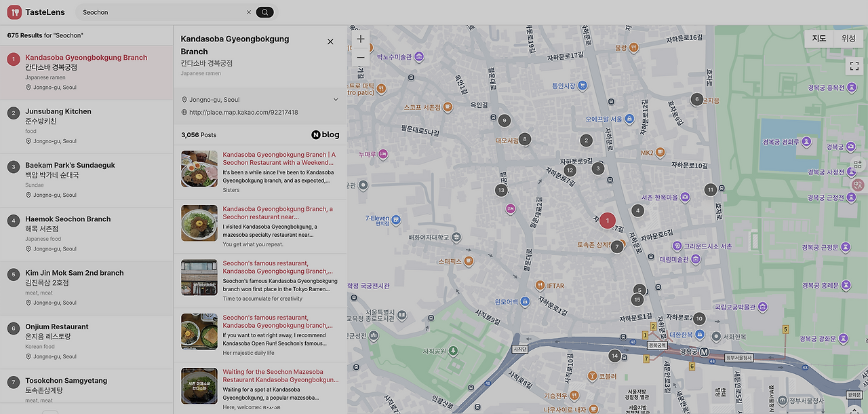Select map marker number 3
The image size is (868, 414).
point(598,168)
